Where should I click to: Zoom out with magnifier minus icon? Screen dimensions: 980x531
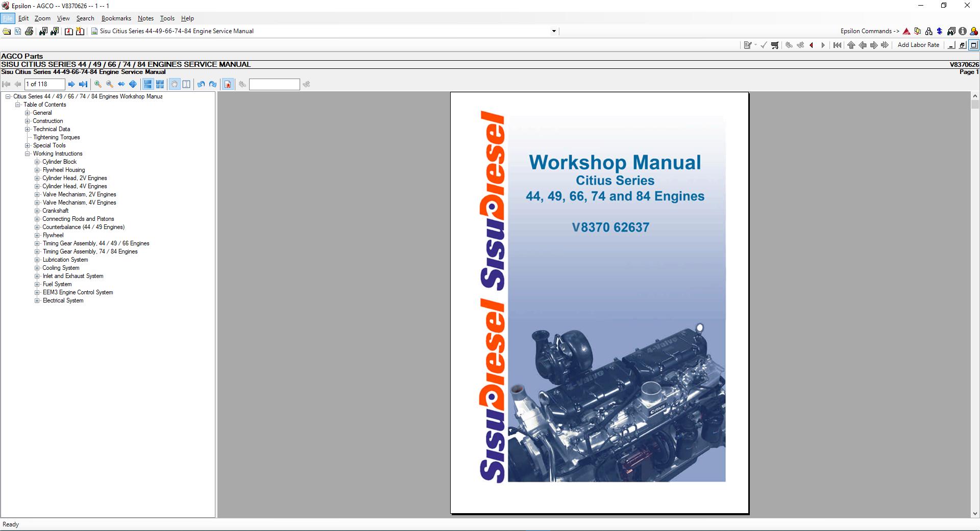[x=110, y=84]
